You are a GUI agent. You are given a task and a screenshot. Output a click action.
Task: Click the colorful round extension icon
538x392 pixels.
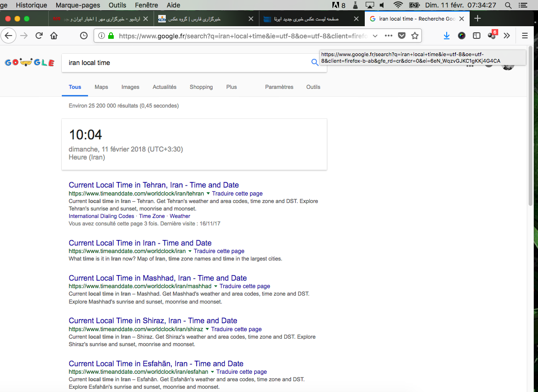462,36
